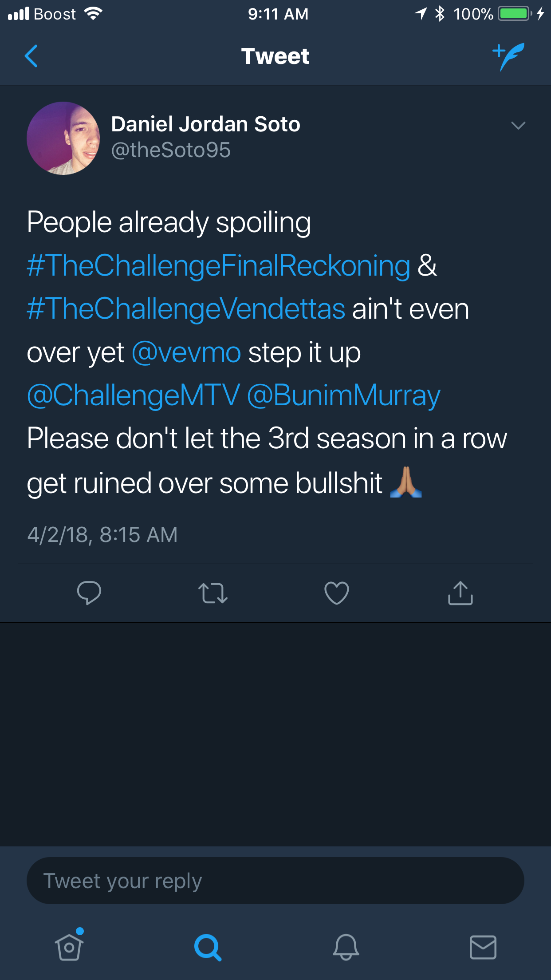
Task: Tap the share tweet icon
Action: 460,593
